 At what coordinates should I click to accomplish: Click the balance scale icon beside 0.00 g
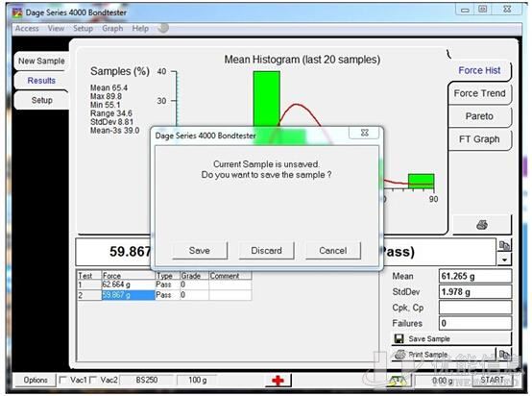tap(399, 381)
